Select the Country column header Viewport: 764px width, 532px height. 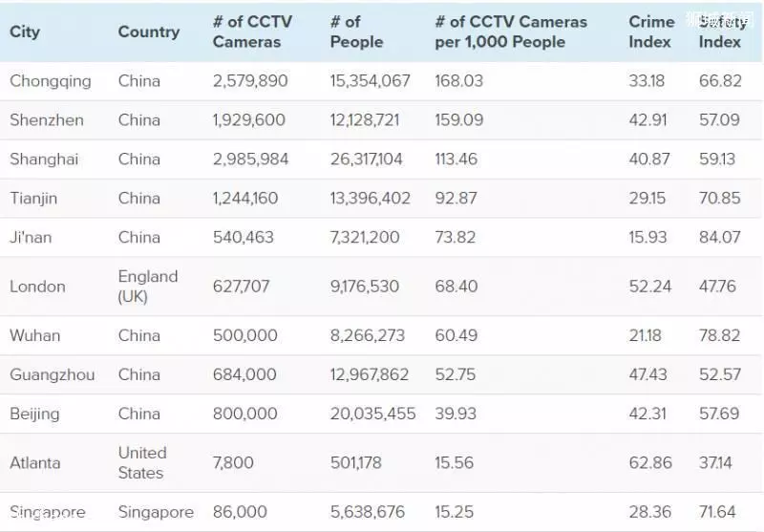click(x=149, y=32)
